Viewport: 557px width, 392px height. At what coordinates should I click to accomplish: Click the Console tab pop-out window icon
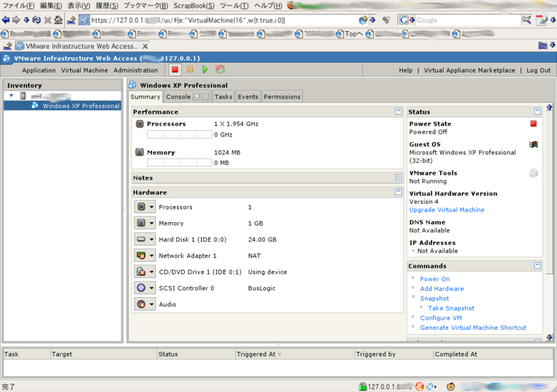(x=196, y=97)
